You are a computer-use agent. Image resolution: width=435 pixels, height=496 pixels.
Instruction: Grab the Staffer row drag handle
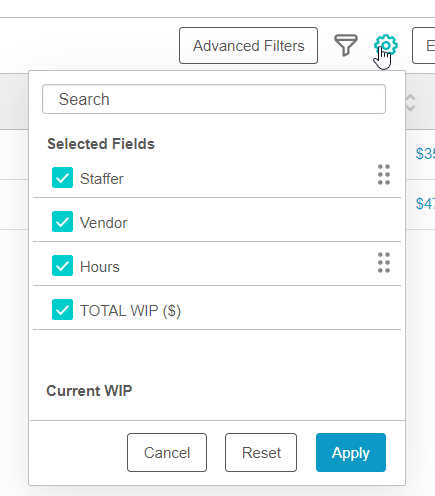(384, 175)
